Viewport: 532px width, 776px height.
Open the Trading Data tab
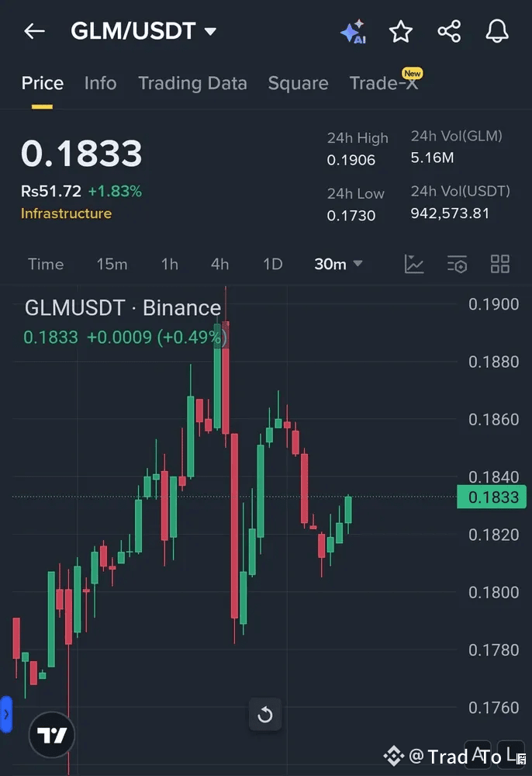click(x=192, y=83)
